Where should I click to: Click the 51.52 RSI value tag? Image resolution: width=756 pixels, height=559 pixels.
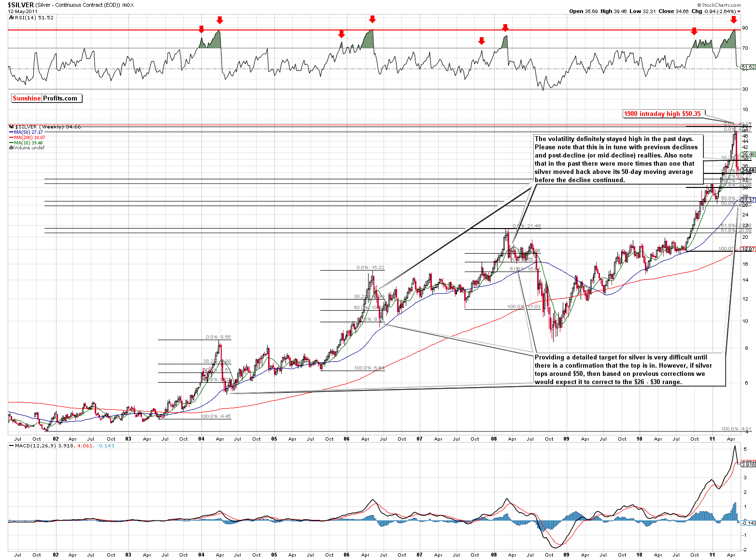[x=748, y=67]
